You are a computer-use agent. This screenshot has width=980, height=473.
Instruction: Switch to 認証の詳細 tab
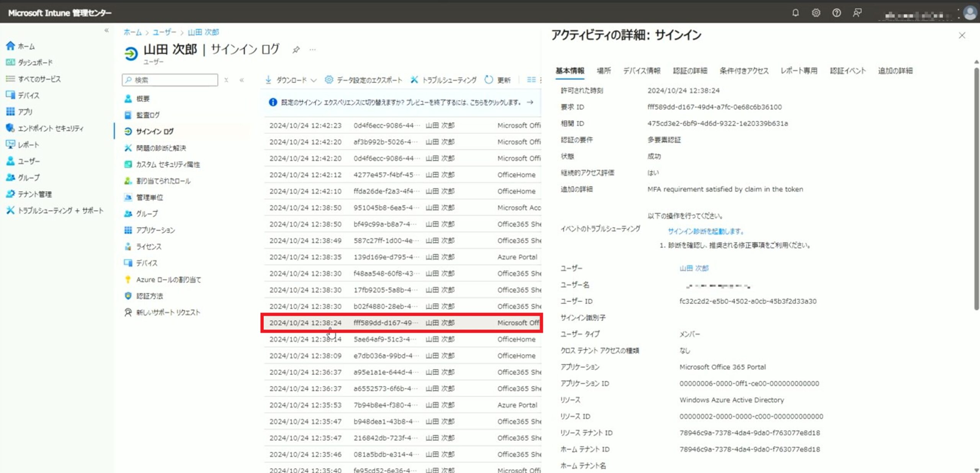(690, 70)
